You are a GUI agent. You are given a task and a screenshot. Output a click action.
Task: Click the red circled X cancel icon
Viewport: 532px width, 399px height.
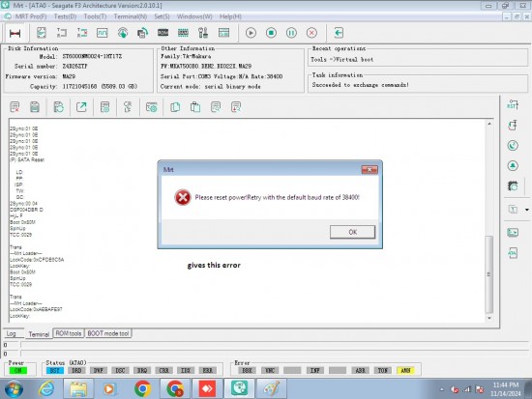311,33
